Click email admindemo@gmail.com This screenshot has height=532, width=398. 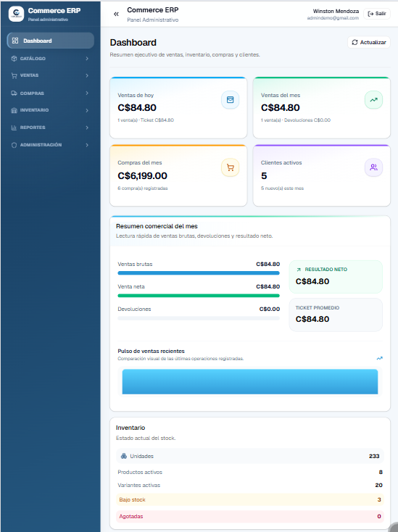pos(333,18)
